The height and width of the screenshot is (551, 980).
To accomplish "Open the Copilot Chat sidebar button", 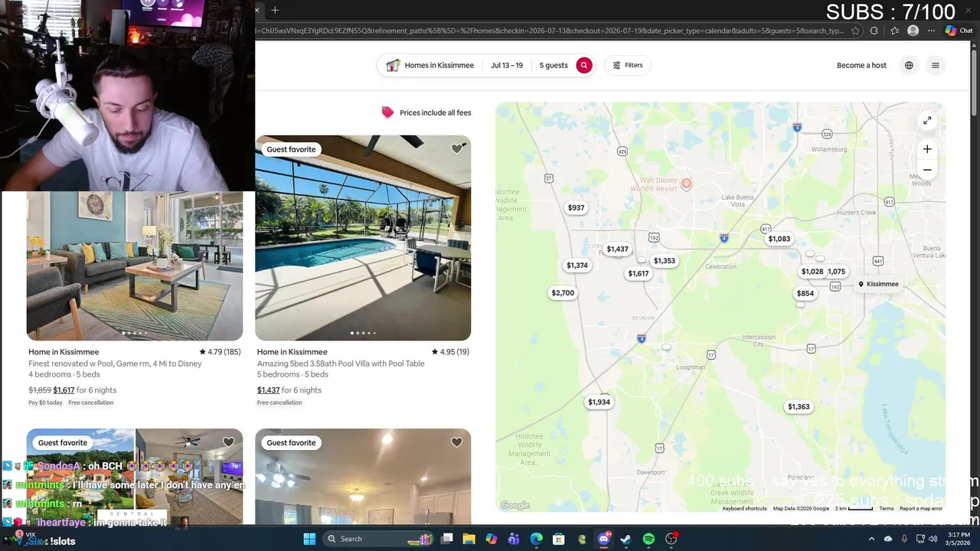I will (x=959, y=31).
